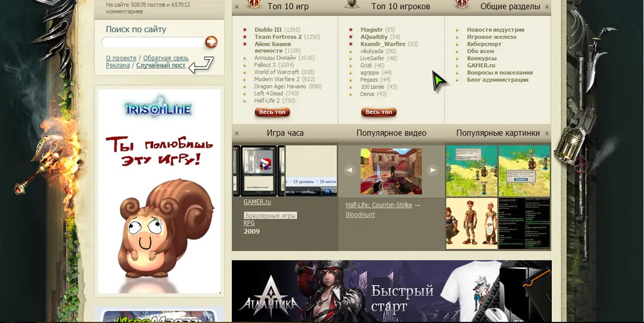Open GAMER.ru in Общие разделы
This screenshot has width=644, height=323.
coord(481,65)
